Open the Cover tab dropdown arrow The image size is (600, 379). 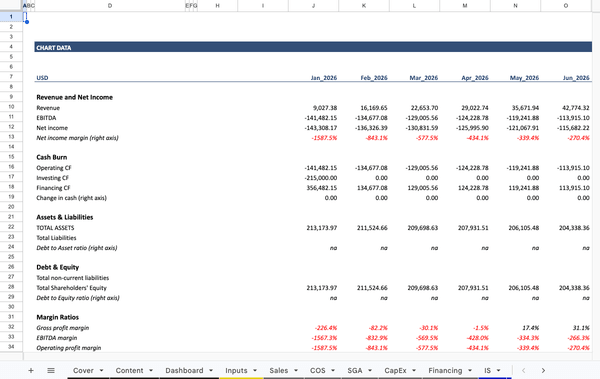(101, 370)
